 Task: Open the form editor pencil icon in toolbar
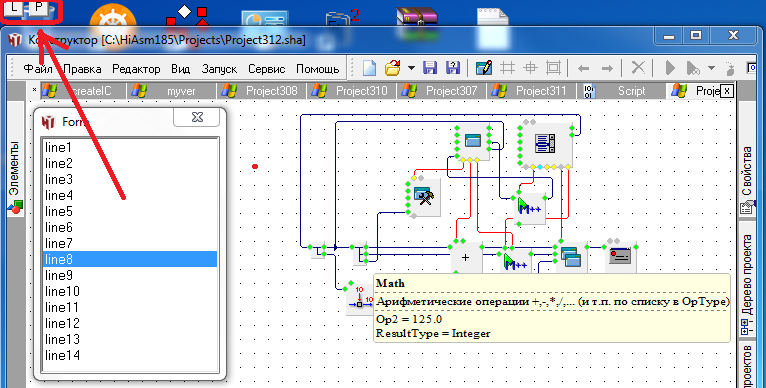pyautogui.click(x=484, y=68)
